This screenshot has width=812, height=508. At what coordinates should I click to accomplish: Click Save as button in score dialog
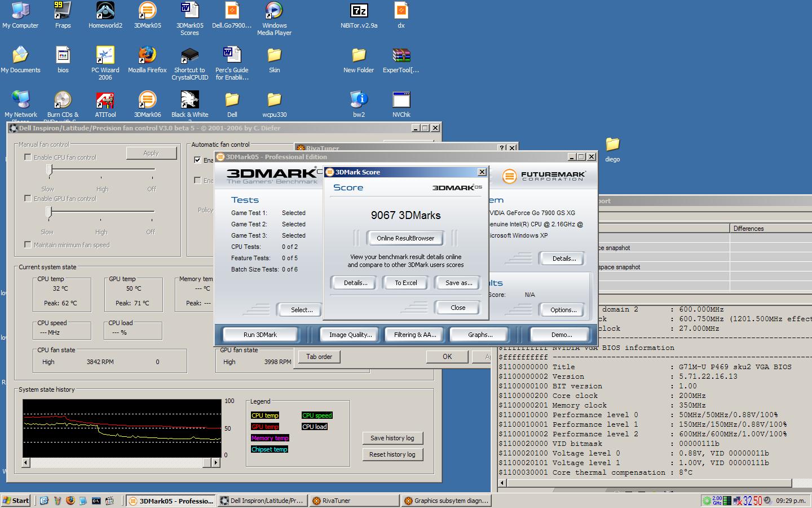(x=458, y=283)
